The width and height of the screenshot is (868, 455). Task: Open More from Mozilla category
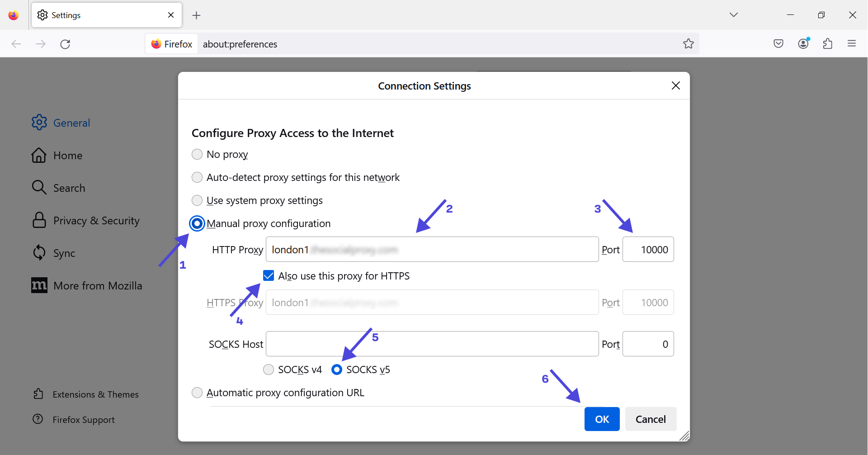coord(87,285)
